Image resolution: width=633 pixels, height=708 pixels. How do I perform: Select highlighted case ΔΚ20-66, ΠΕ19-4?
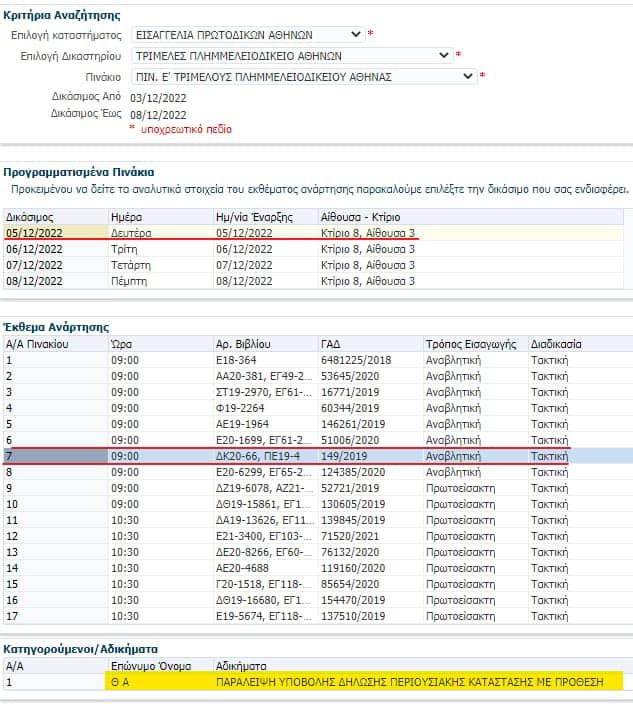coord(318,456)
